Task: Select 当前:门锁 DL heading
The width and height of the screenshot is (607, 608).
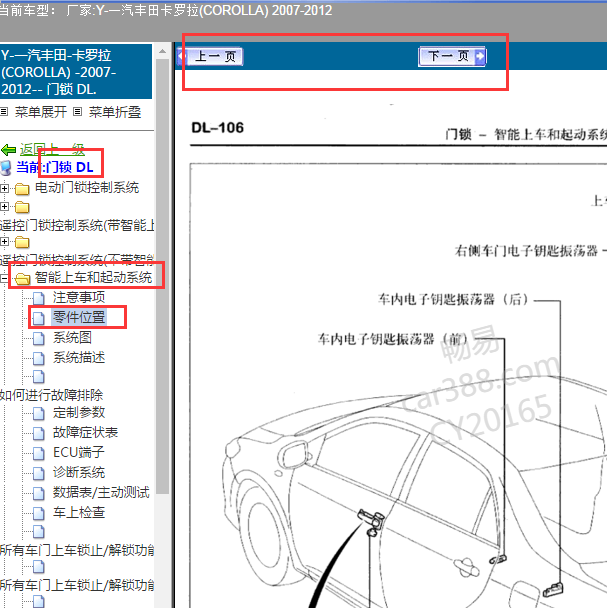Action: pyautogui.click(x=55, y=167)
